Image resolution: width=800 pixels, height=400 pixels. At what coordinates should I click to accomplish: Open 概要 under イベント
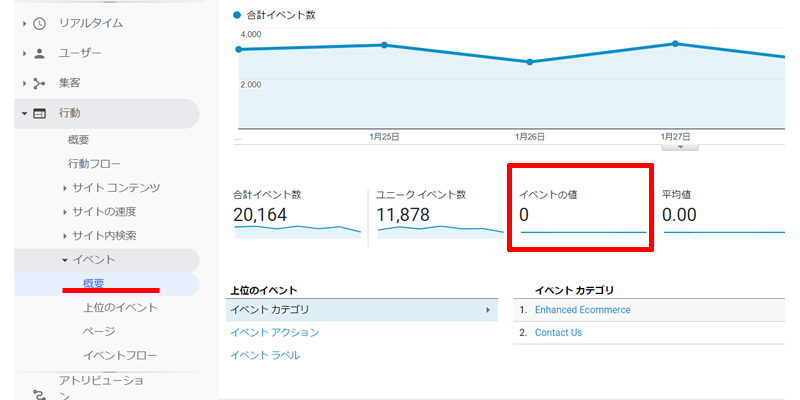94,284
